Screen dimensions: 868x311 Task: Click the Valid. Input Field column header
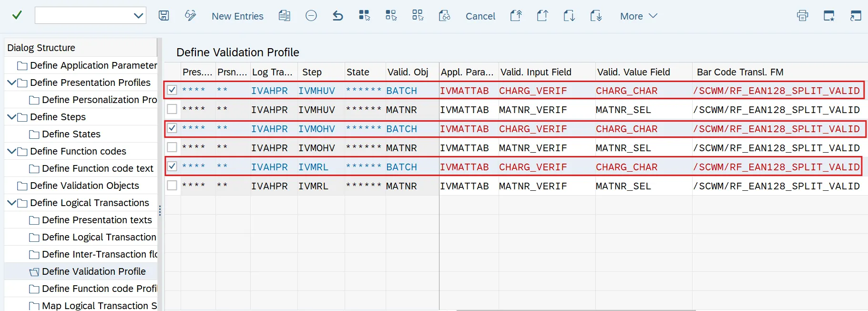point(535,72)
